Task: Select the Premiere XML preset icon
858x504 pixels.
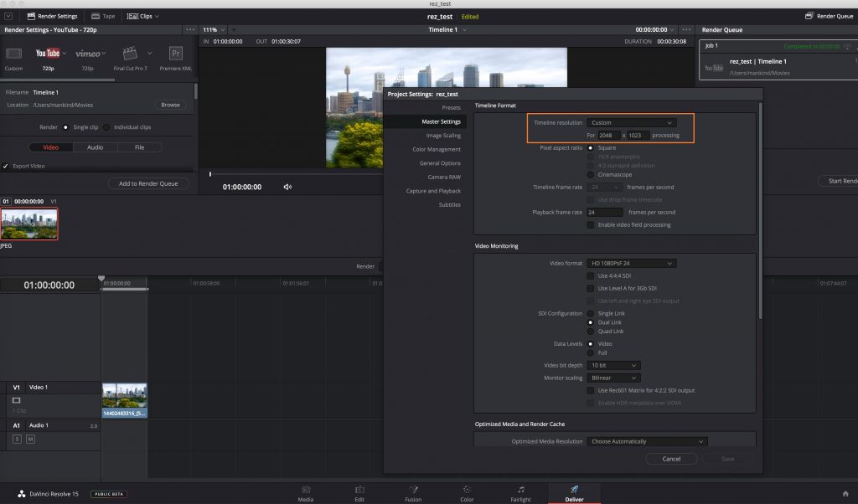Action: pyautogui.click(x=175, y=53)
